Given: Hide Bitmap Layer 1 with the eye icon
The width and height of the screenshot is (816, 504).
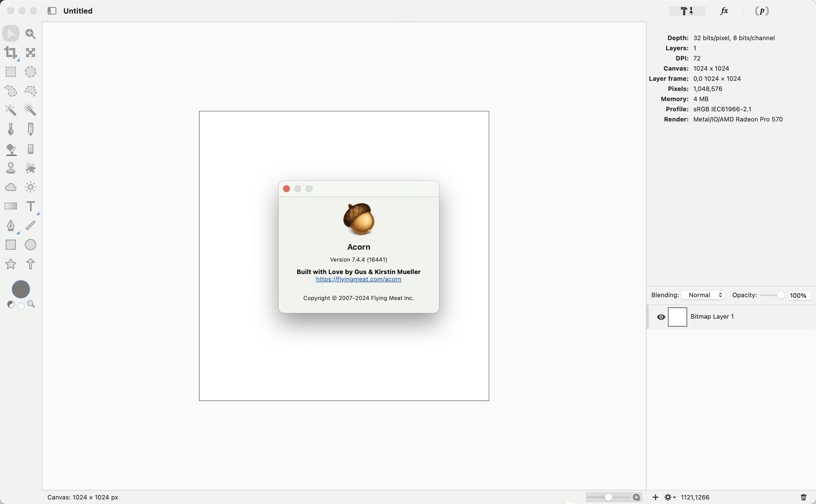Looking at the screenshot, I should pos(661,317).
